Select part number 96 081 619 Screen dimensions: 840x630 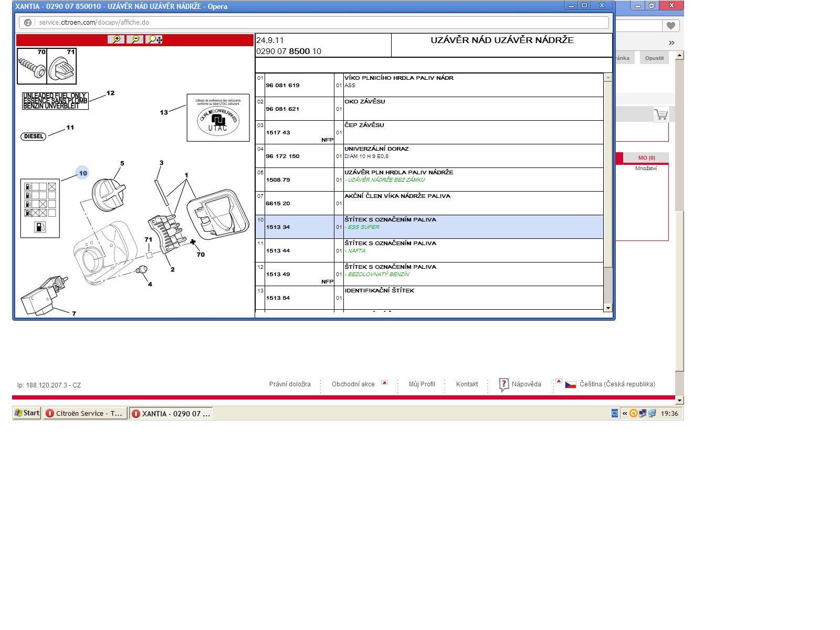tap(282, 85)
